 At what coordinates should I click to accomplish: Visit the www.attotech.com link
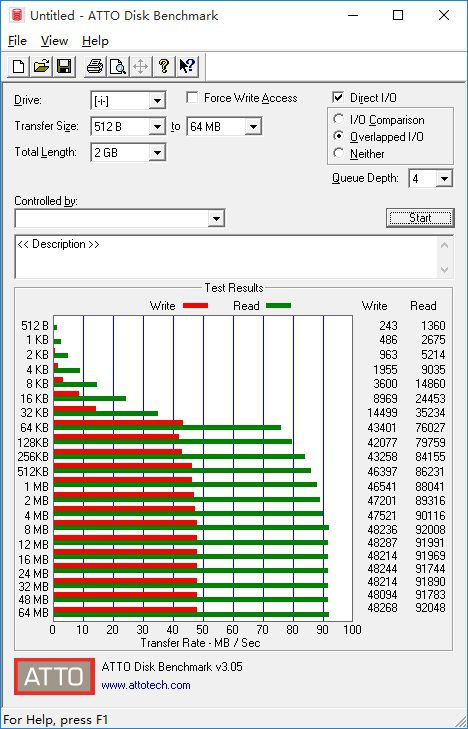(146, 685)
